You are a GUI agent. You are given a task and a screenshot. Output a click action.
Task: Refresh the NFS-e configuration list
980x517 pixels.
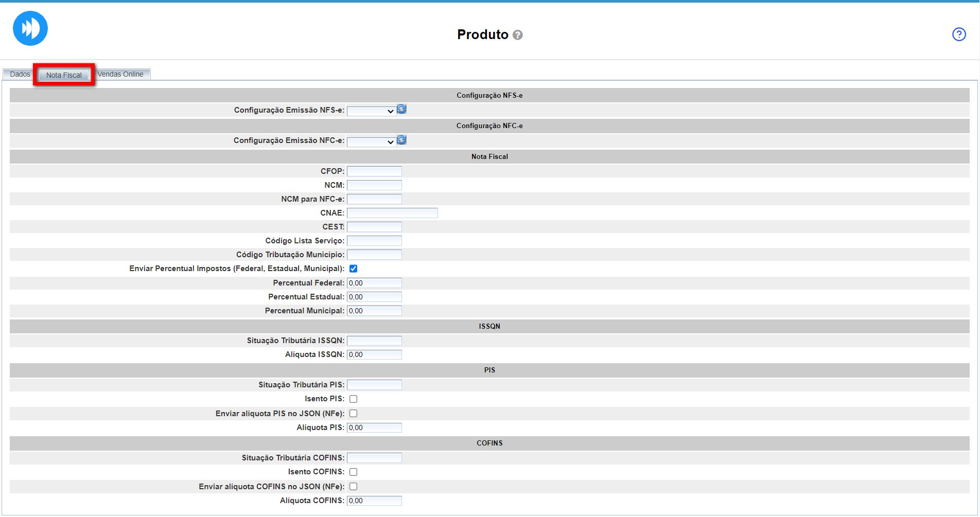pyautogui.click(x=401, y=110)
